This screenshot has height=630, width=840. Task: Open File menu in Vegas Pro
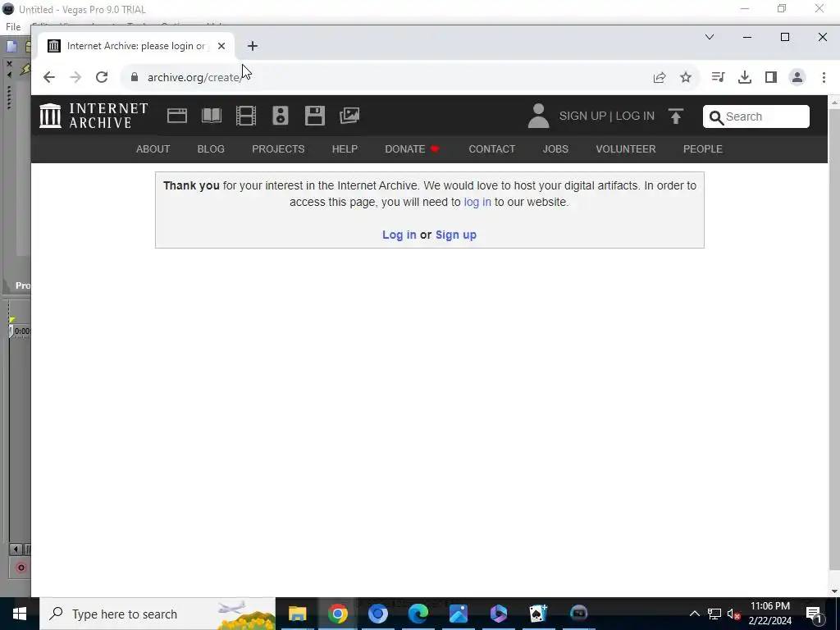pyautogui.click(x=13, y=27)
